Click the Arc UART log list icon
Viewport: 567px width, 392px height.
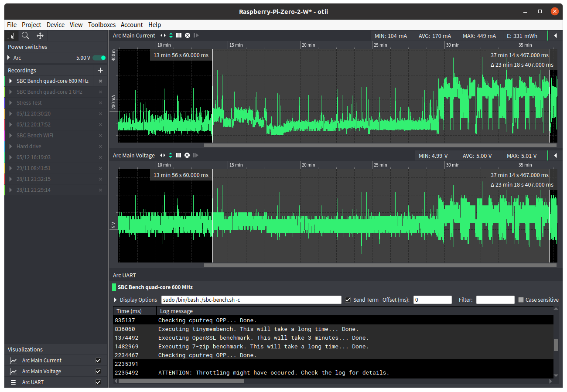[x=14, y=382]
